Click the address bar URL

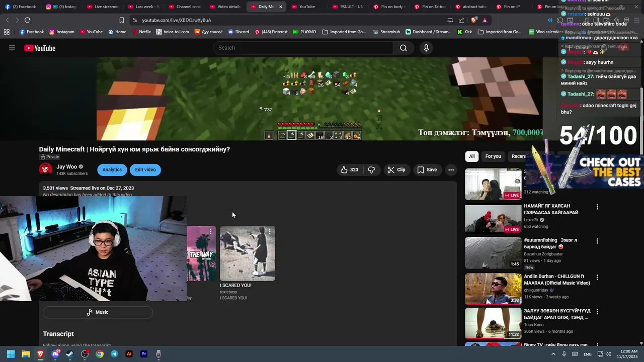coord(177,20)
